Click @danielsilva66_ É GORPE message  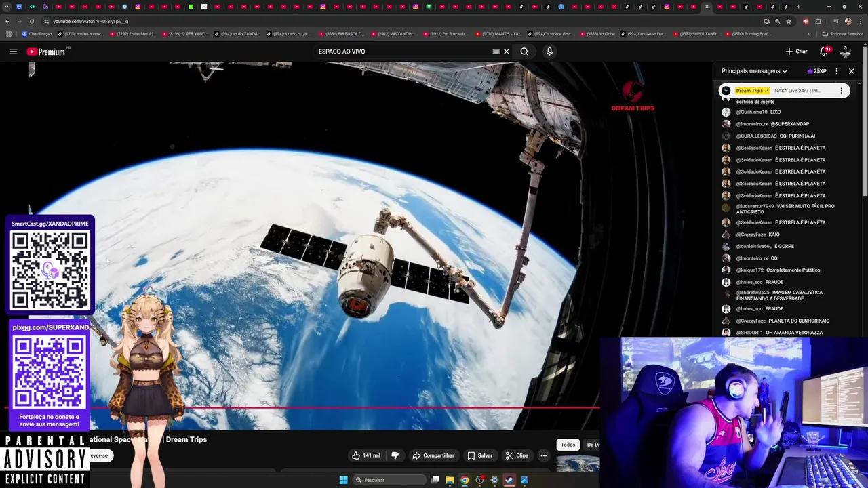point(765,246)
